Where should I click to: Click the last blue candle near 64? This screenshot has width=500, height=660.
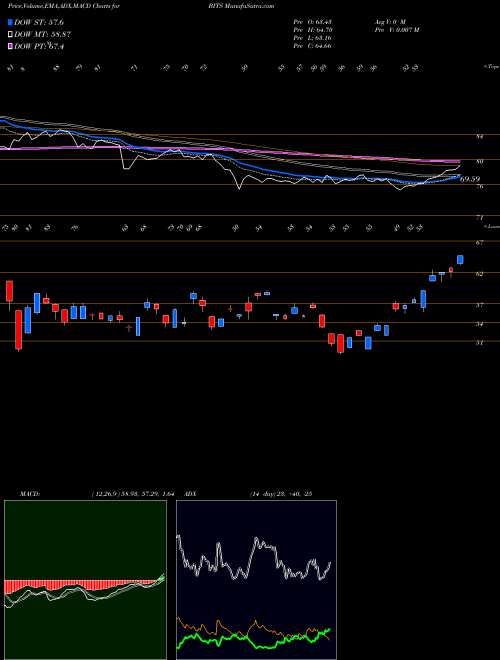460,260
